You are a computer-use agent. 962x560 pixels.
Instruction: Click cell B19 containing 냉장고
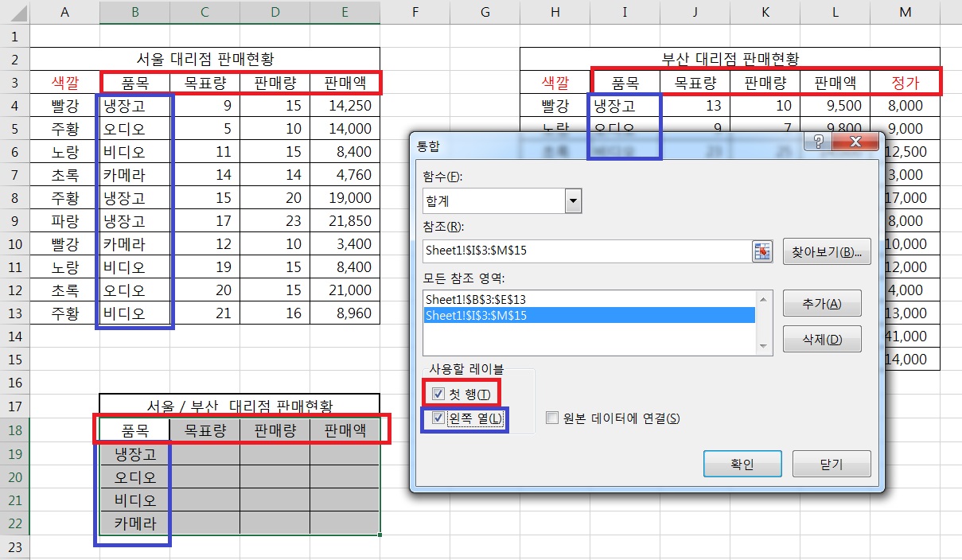click(134, 454)
